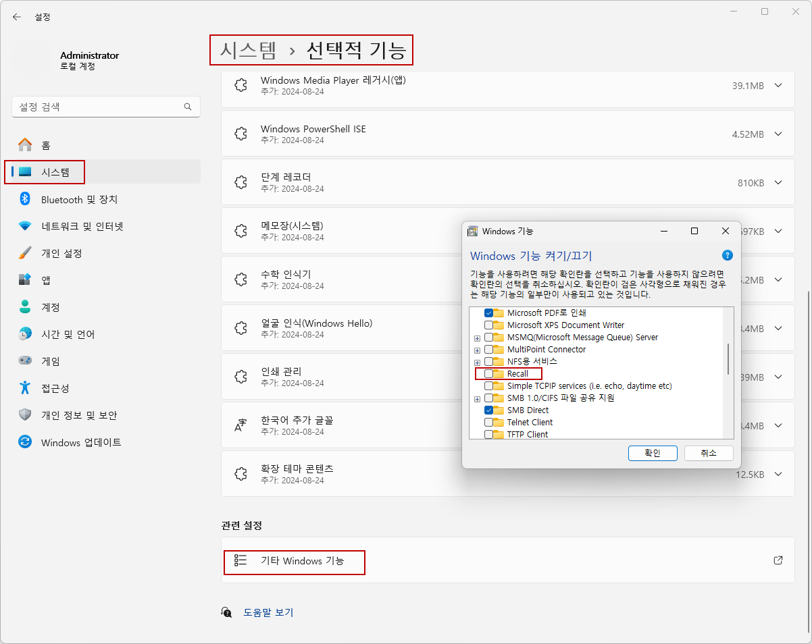Expand the NFS용 서비스 tree node
This screenshot has height=644, width=812.
click(x=477, y=363)
